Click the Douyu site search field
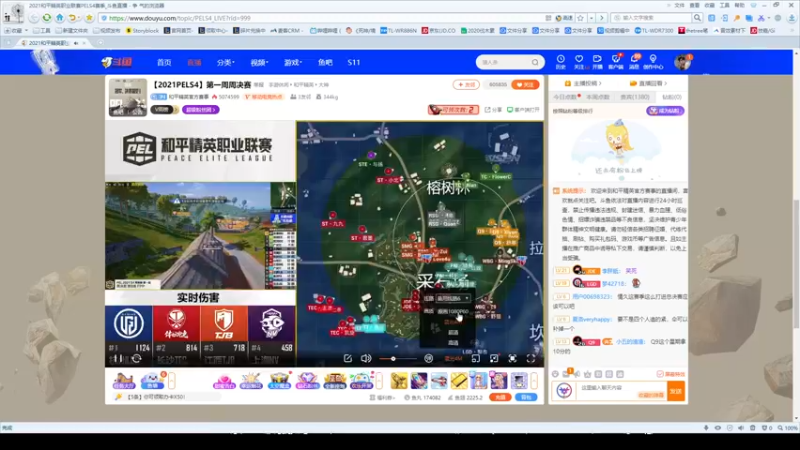Viewport: 800px width, 450px height. tap(505, 62)
